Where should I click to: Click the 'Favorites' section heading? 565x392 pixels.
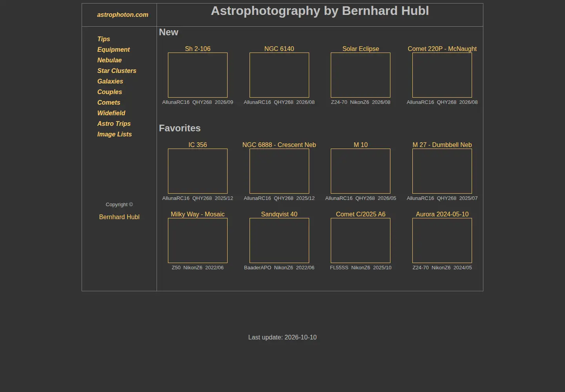180,128
